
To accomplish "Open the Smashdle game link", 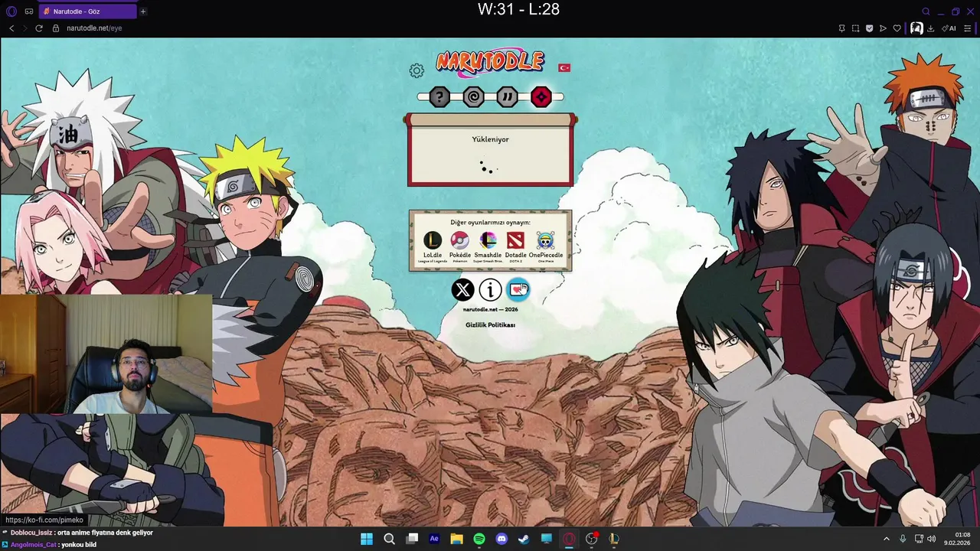I will (488, 246).
